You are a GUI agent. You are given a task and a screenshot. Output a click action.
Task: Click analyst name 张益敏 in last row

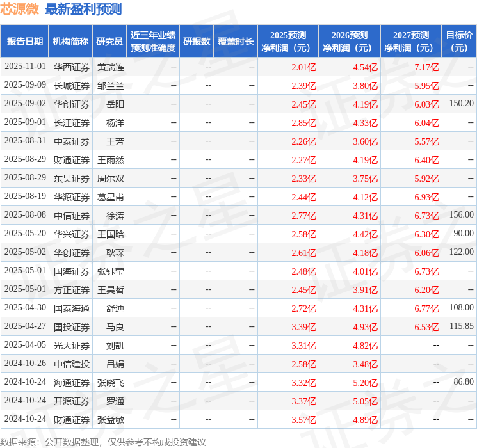[x=111, y=420]
